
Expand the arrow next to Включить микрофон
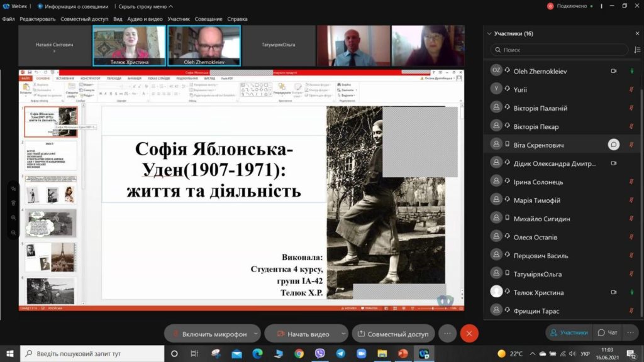click(x=256, y=334)
